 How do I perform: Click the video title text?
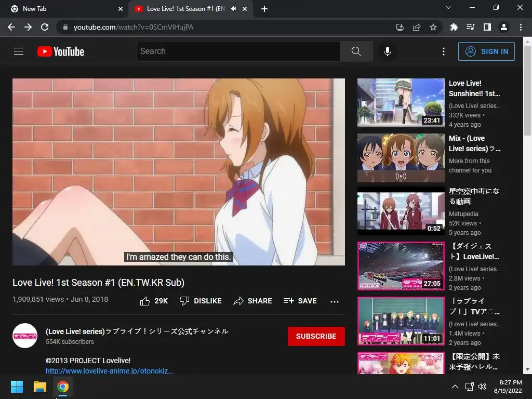pos(98,283)
